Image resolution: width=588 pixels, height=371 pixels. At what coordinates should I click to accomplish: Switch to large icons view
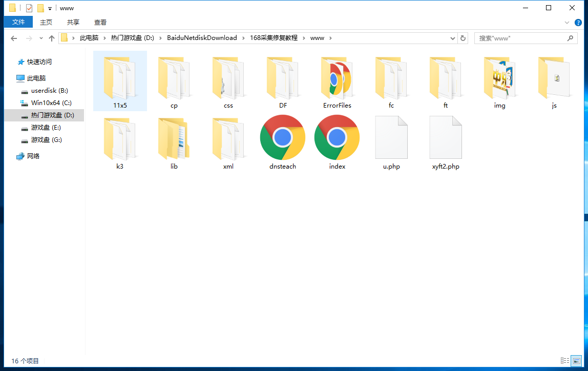coord(576,361)
